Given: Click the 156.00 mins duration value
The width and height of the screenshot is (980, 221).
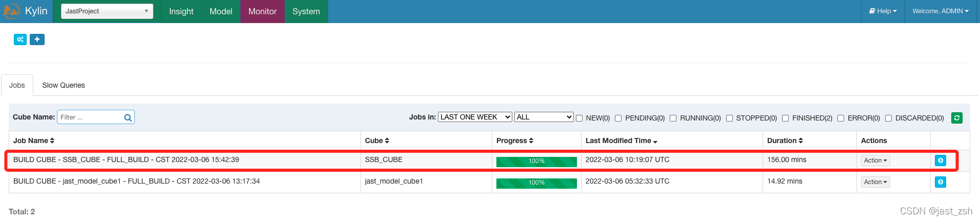Looking at the screenshot, I should click(787, 159).
